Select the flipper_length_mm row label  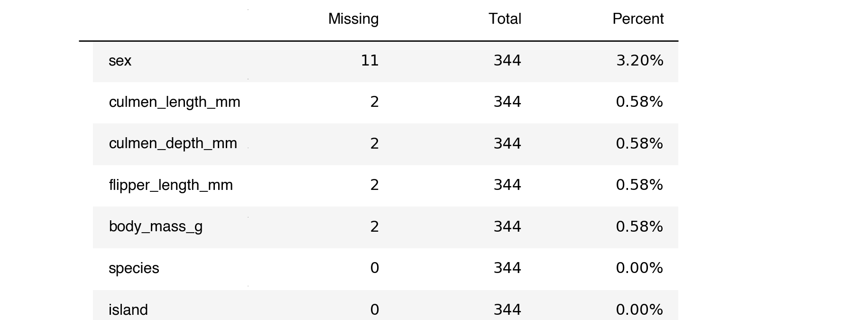tap(171, 185)
